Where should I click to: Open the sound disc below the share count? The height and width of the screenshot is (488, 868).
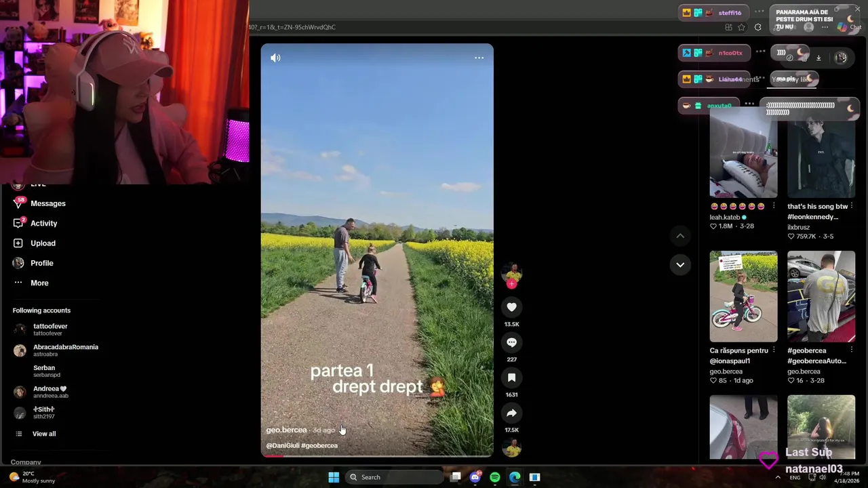pyautogui.click(x=511, y=448)
